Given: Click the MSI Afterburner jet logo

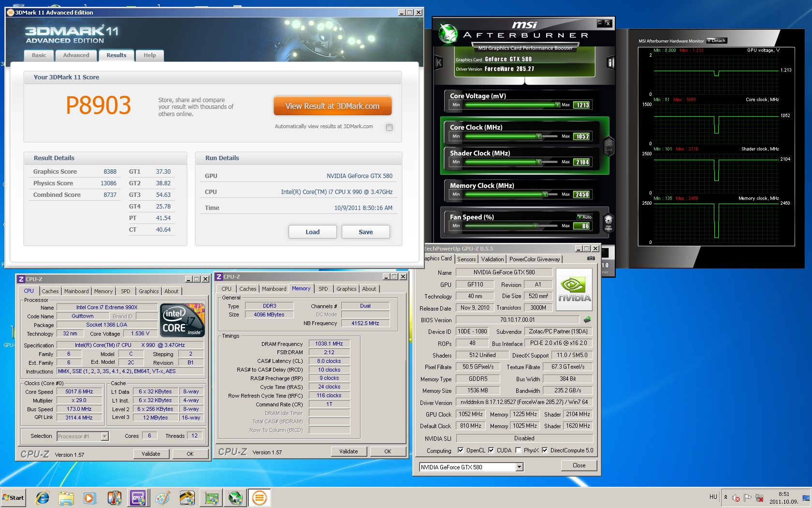Looking at the screenshot, I should click(448, 33).
